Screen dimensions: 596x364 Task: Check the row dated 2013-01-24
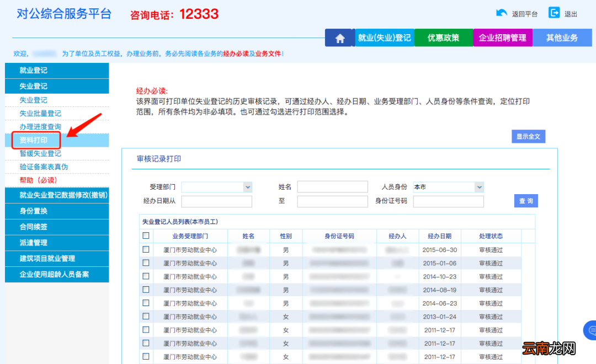[x=146, y=316]
